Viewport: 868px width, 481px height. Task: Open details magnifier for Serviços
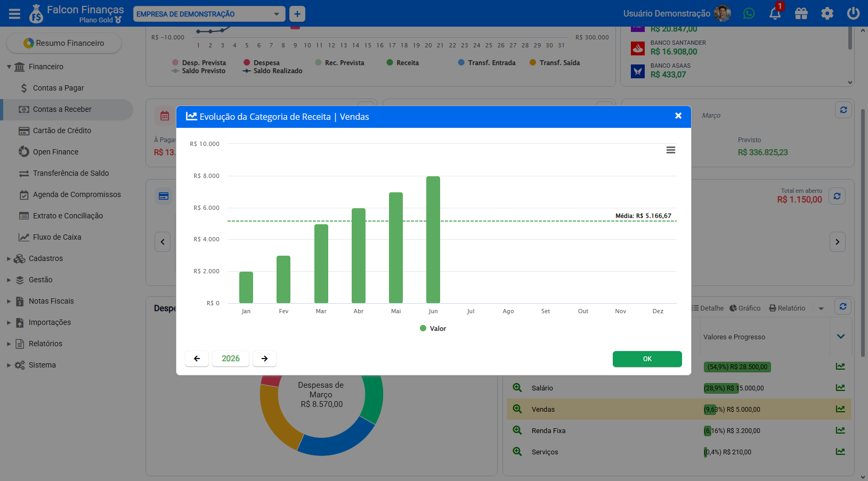(517, 452)
